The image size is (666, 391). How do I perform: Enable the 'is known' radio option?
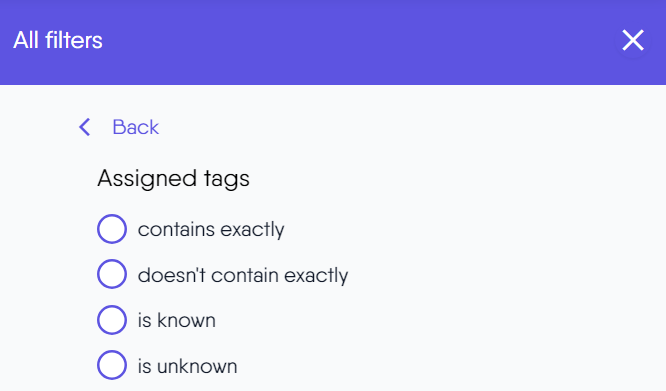tap(112, 320)
